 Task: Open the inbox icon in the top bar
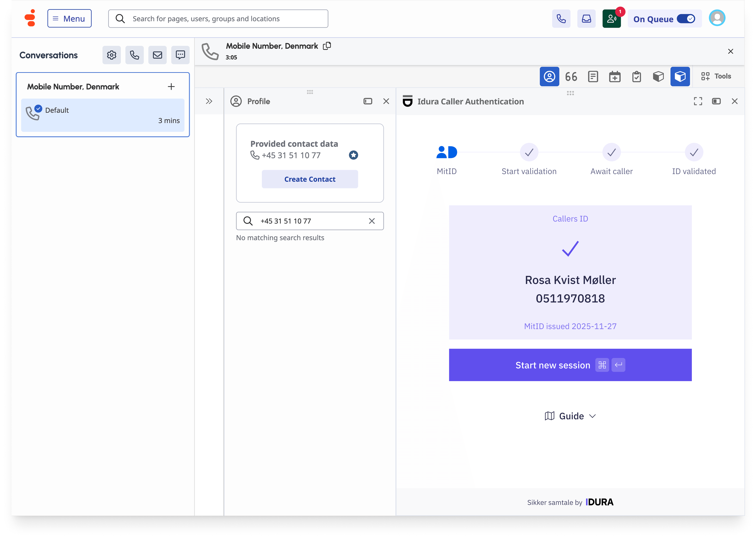(586, 19)
